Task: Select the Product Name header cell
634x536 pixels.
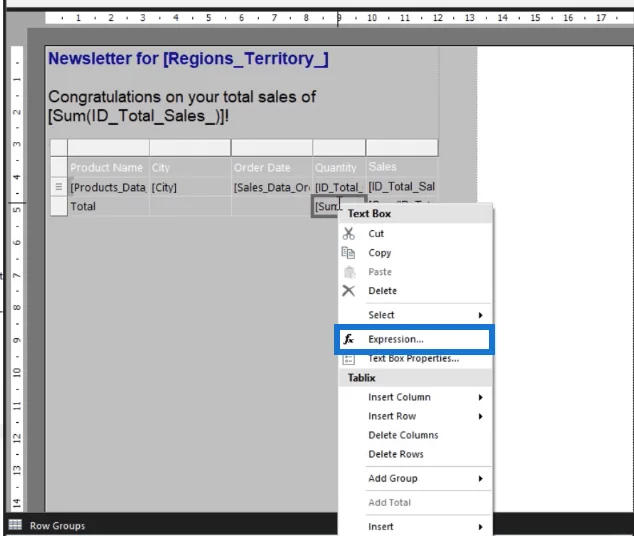Action: 108,167
